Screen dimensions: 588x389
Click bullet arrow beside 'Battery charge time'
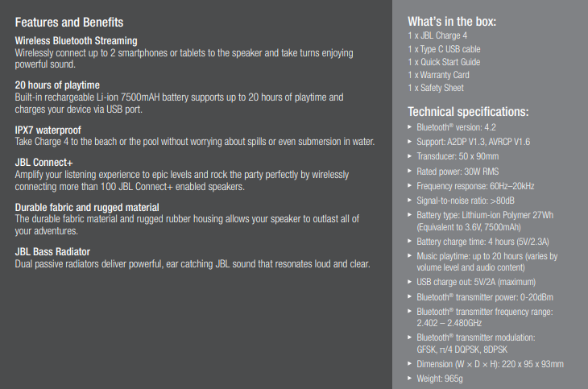[x=410, y=241]
